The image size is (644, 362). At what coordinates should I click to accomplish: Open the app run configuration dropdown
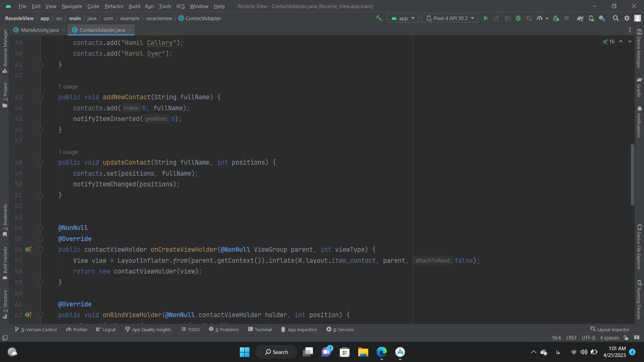click(x=403, y=18)
